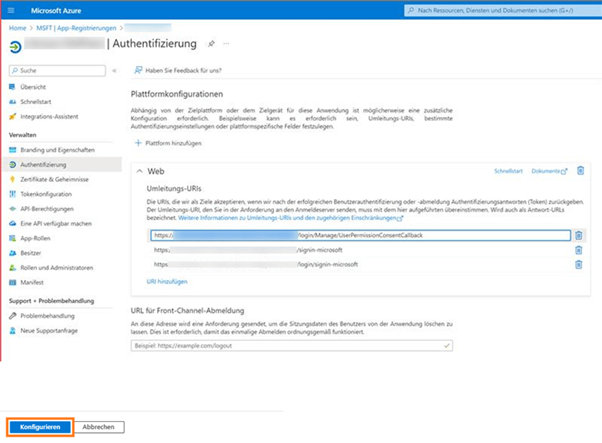Click Haben Sie Feedback für uns

tap(178, 71)
